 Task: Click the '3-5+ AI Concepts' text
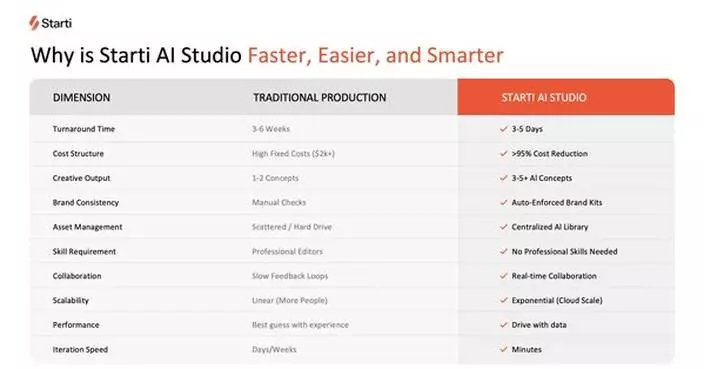click(x=542, y=178)
